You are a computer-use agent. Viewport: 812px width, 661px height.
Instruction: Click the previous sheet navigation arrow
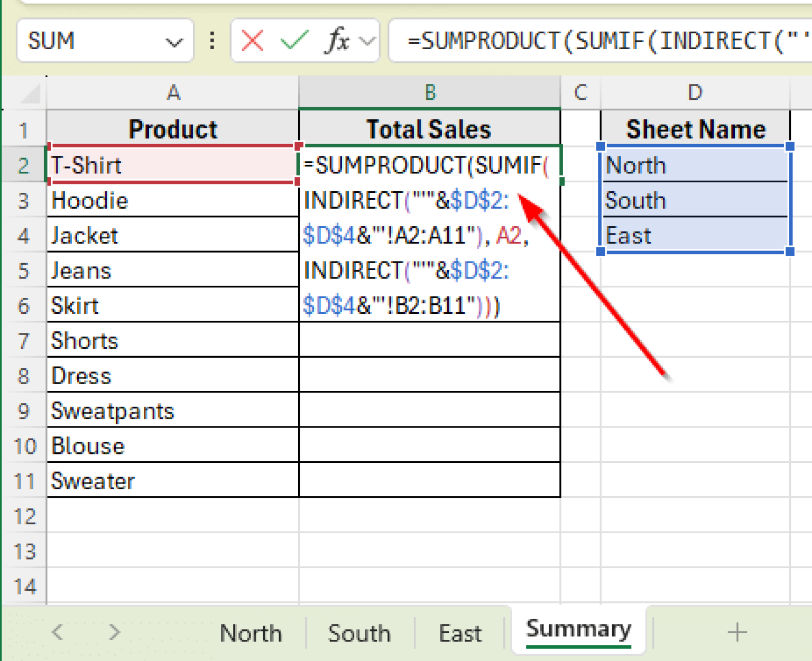tap(58, 631)
